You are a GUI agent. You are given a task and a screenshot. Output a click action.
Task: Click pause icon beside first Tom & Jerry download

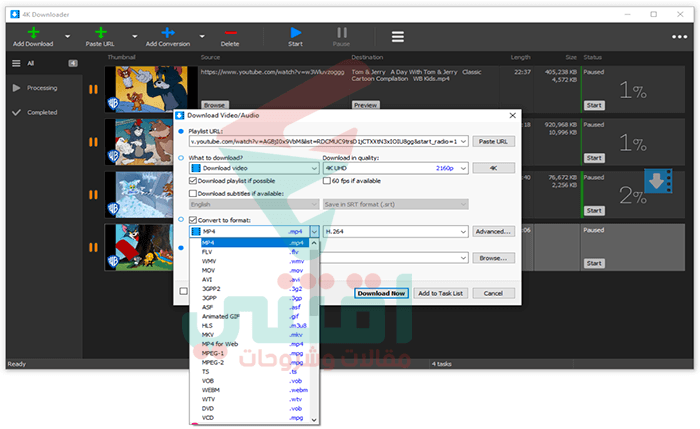tap(93, 90)
